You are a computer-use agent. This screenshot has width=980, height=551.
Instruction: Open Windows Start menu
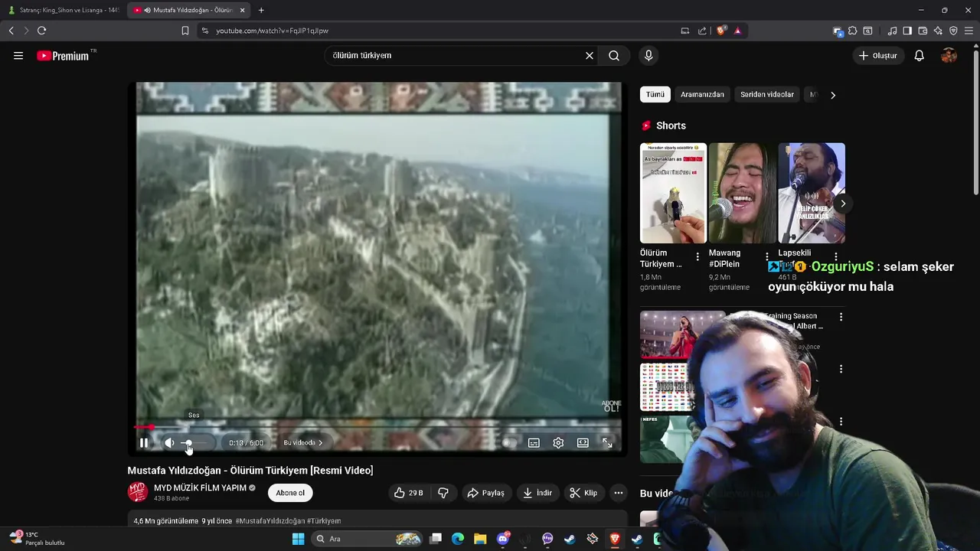pyautogui.click(x=298, y=539)
